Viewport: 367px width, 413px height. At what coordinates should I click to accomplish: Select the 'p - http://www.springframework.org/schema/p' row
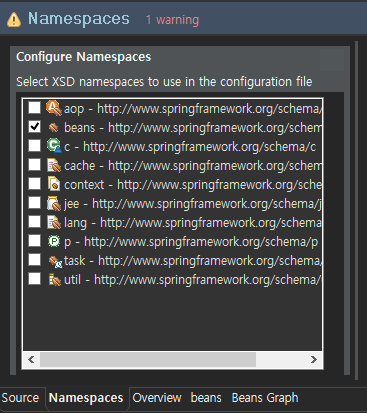click(x=191, y=242)
